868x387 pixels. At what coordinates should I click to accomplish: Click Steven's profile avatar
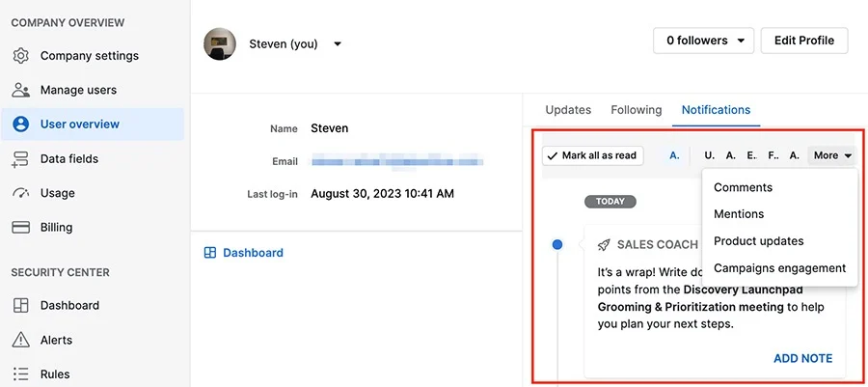point(220,43)
